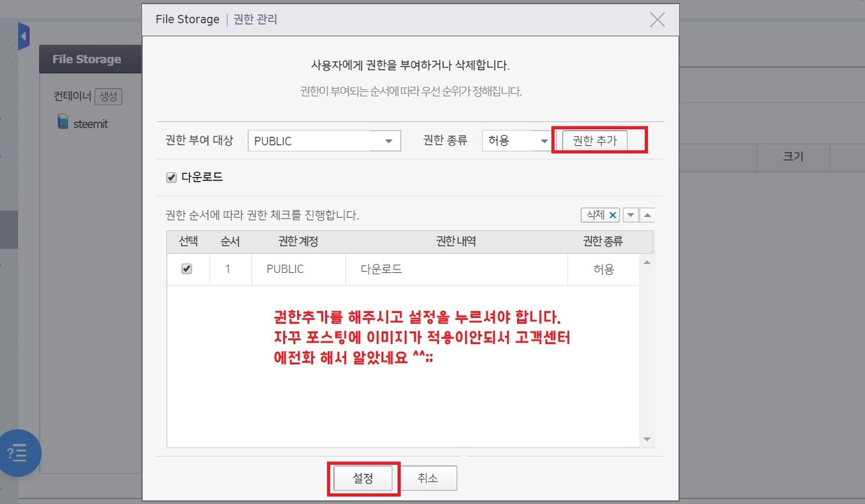The height and width of the screenshot is (504, 865).
Task: Click the 설정 button
Action: point(363,478)
